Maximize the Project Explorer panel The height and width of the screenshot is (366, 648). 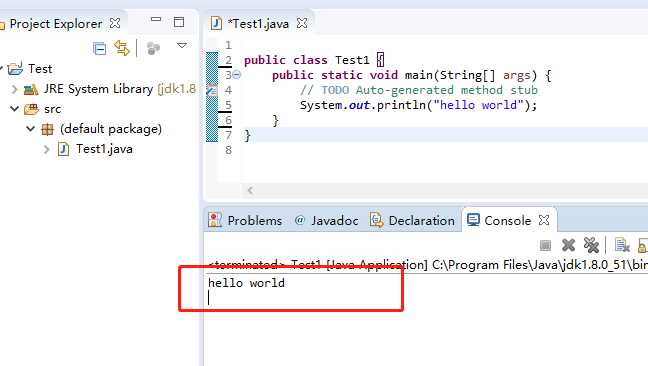[179, 22]
